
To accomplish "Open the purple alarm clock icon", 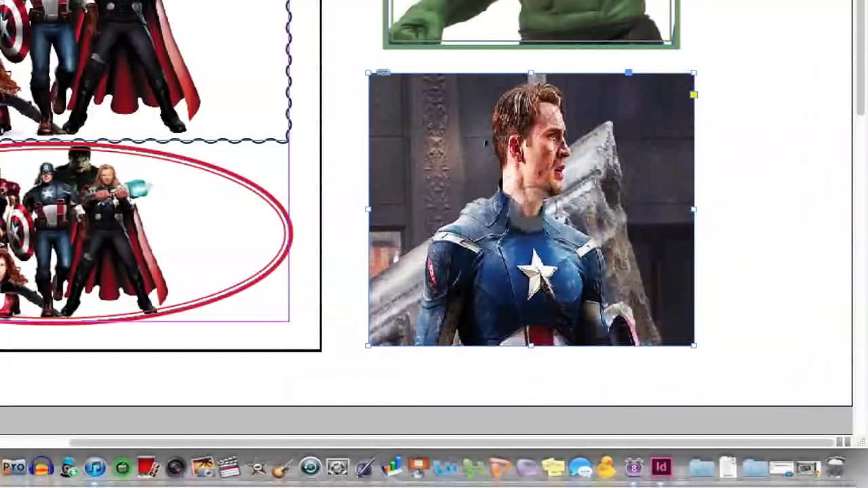I will coord(634,467).
